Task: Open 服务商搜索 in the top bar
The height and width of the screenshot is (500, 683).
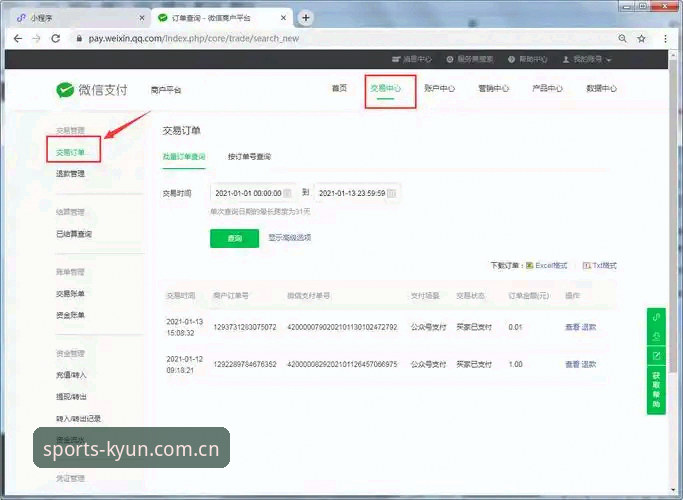Action: click(x=470, y=59)
